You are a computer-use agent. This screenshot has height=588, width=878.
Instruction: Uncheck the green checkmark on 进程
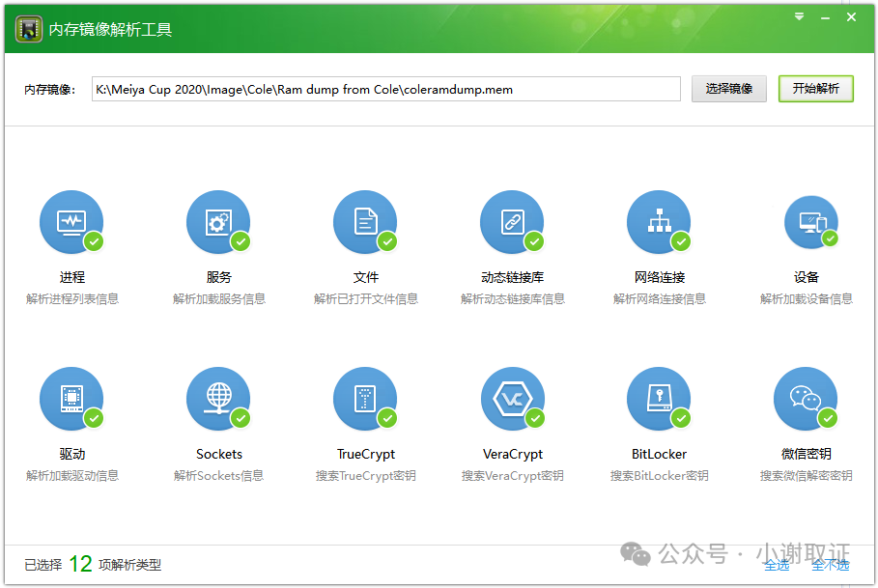(94, 241)
